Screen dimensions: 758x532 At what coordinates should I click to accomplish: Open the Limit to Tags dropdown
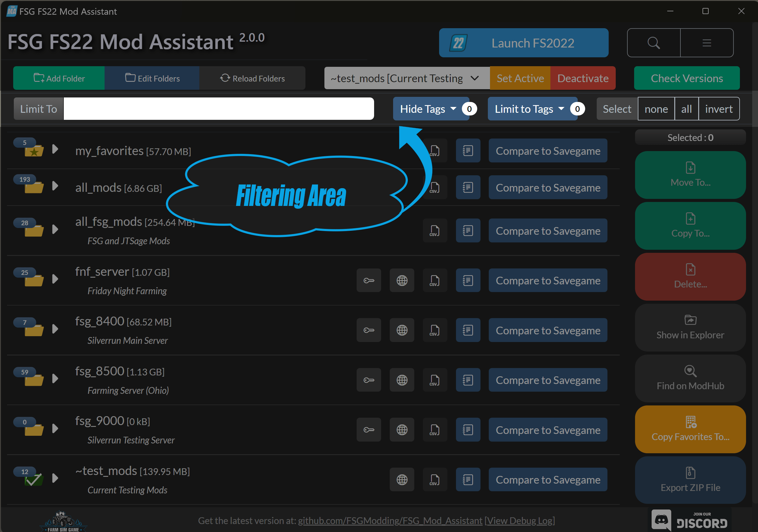click(x=529, y=109)
